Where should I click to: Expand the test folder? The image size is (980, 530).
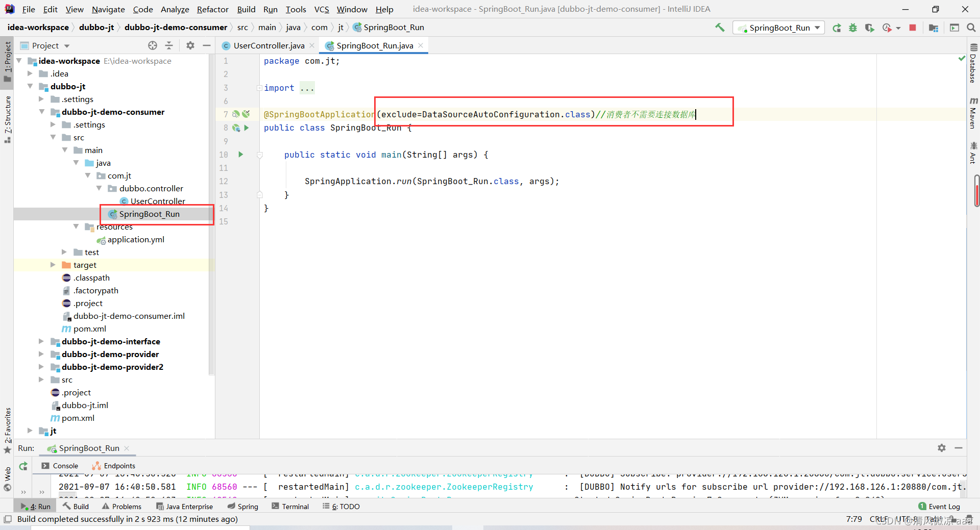point(64,252)
